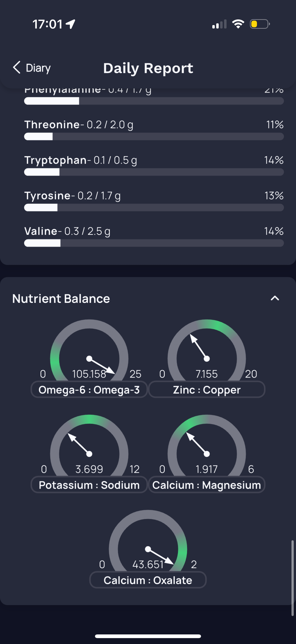
Task: Open the Potassium : Sodium label
Action: click(x=89, y=485)
